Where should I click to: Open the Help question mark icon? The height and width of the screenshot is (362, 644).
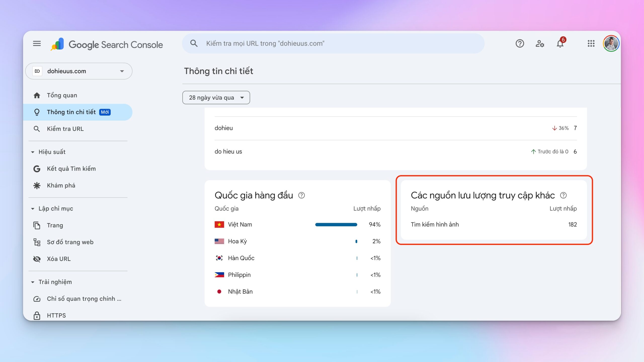pyautogui.click(x=520, y=44)
